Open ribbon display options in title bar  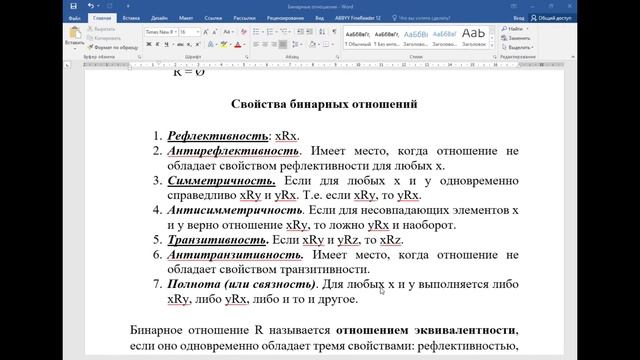click(513, 6)
